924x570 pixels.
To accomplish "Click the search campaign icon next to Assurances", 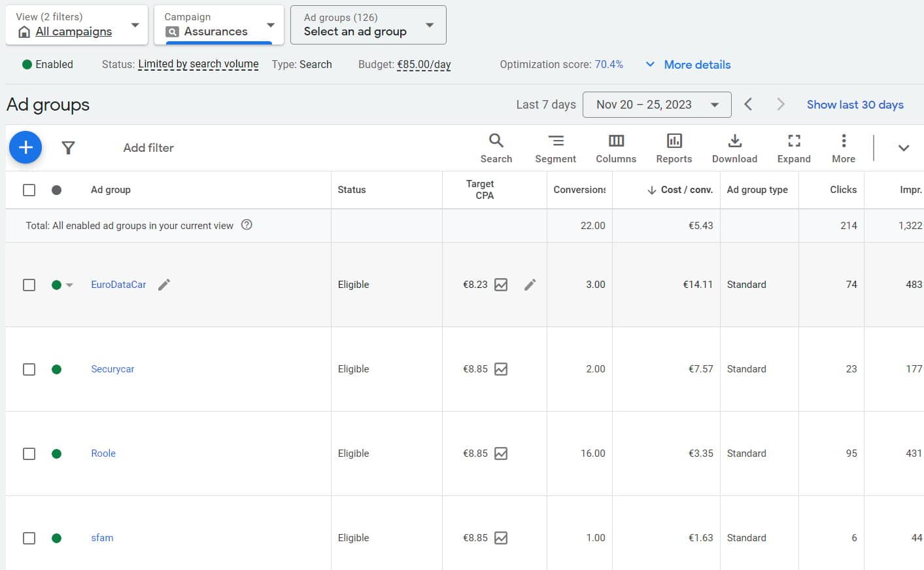I will (172, 31).
